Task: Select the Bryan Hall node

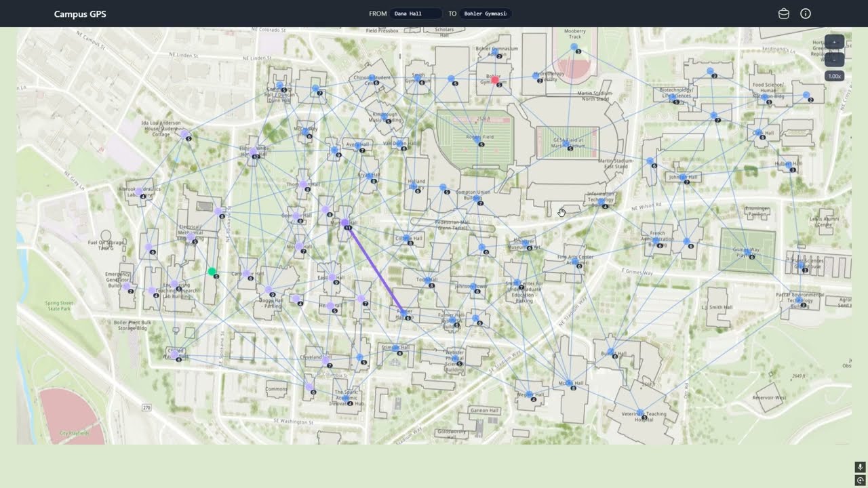Action: (370, 176)
